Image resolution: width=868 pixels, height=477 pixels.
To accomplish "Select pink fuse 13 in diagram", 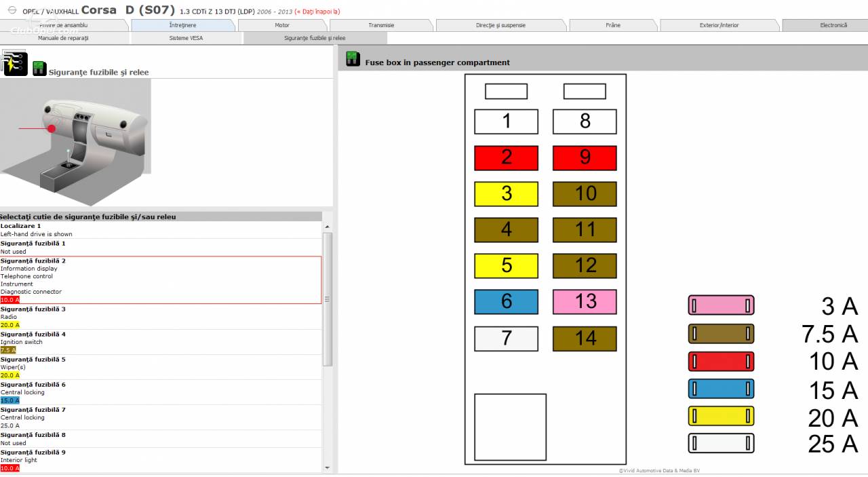I will [585, 301].
